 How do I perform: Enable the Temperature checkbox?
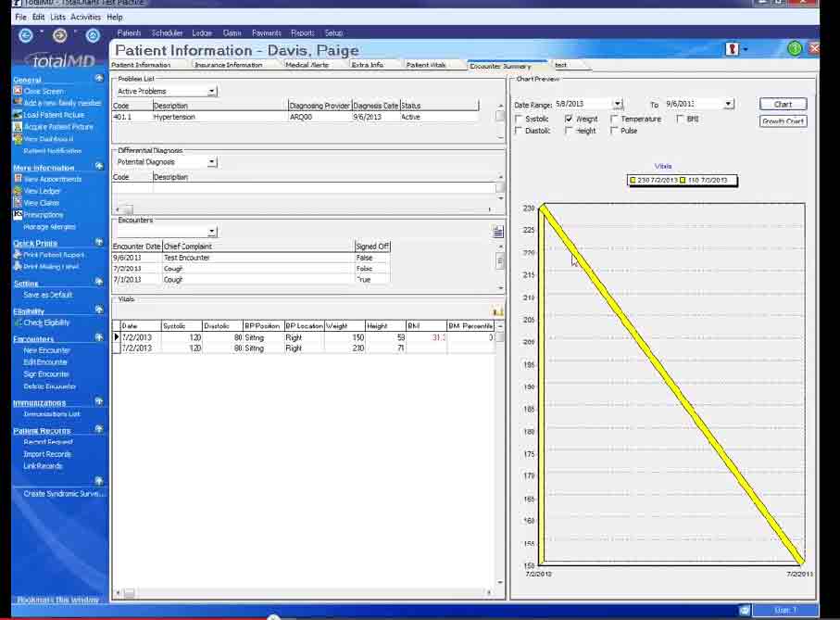614,119
